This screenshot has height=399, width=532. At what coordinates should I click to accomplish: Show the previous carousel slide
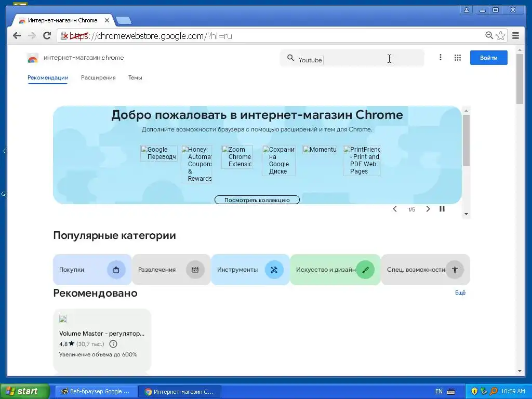[395, 209]
